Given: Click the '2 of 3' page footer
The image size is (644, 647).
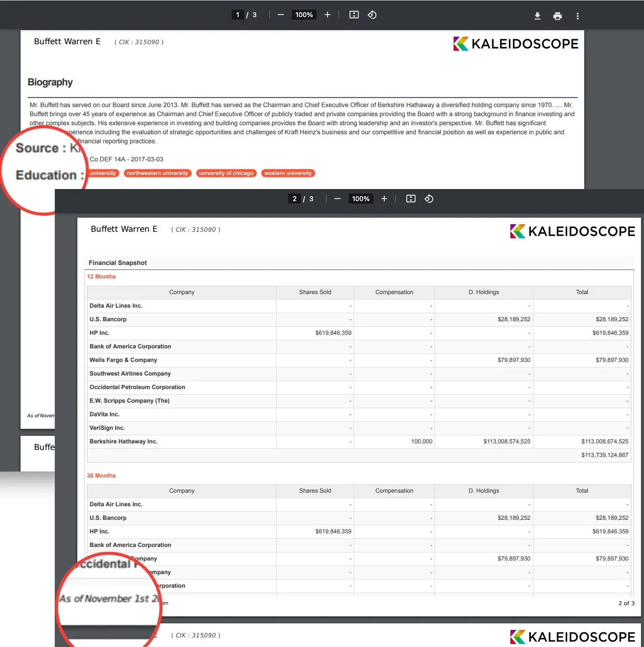Looking at the screenshot, I should 626,604.
